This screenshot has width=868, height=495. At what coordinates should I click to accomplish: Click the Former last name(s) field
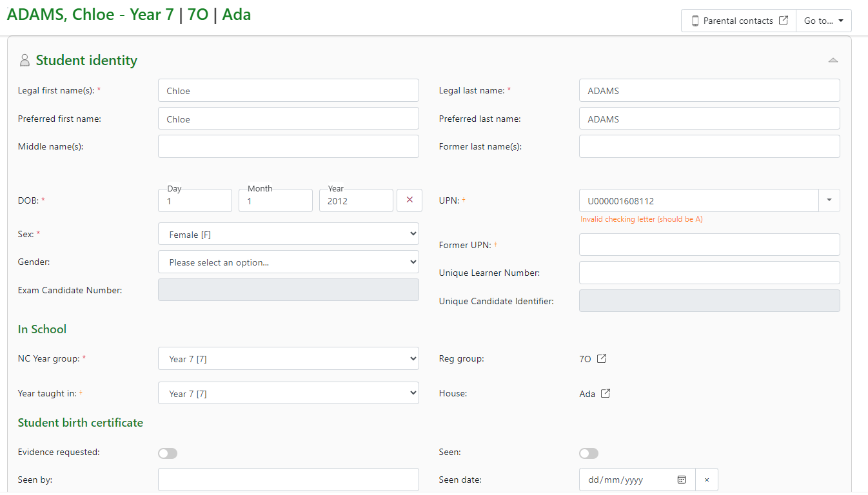pos(709,146)
